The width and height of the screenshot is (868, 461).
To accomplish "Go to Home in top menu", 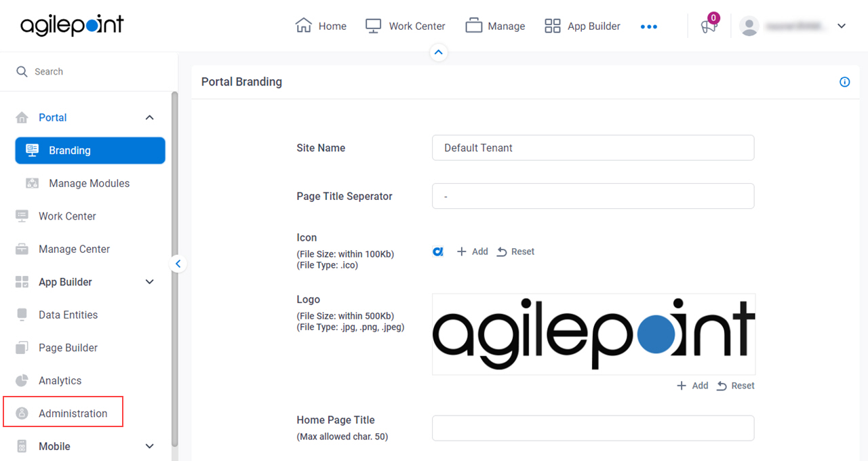I will tap(332, 26).
